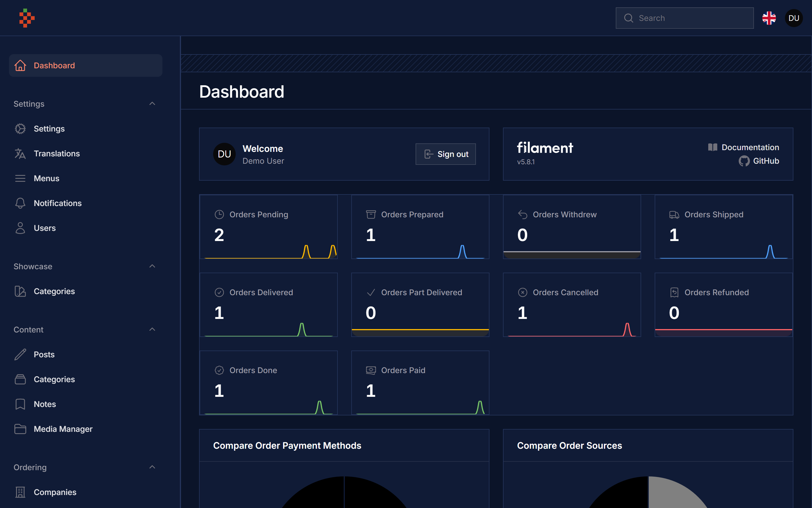Open the DU user avatar menu

click(x=794, y=18)
